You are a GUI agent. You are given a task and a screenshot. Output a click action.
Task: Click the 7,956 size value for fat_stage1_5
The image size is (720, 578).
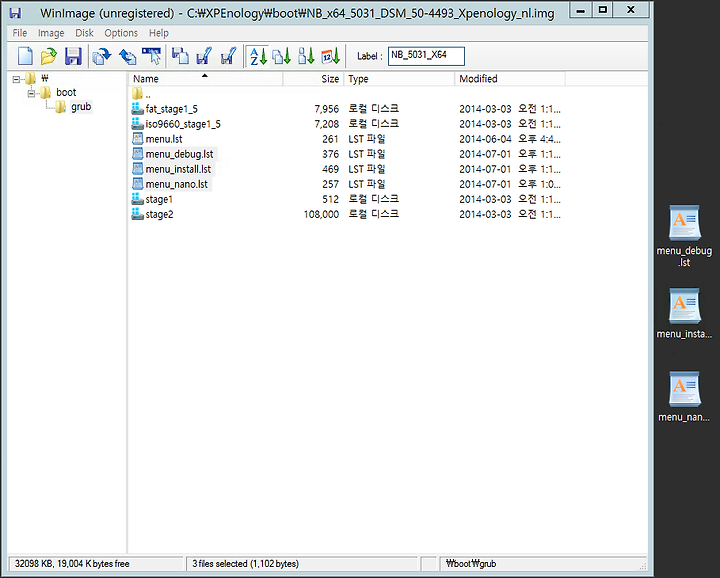(x=326, y=109)
